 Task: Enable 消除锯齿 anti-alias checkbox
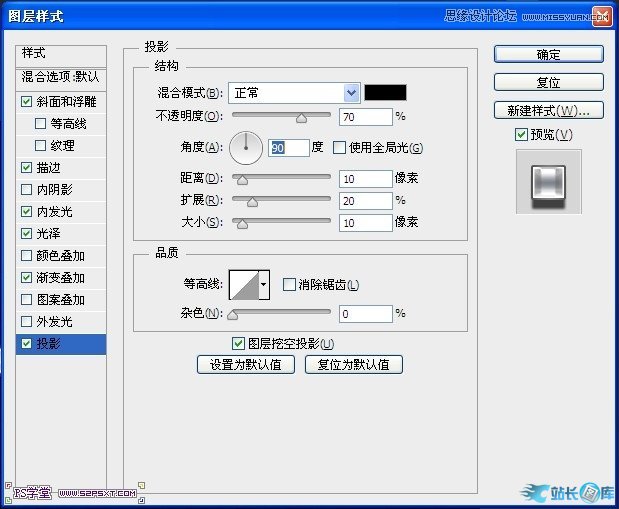click(x=290, y=285)
